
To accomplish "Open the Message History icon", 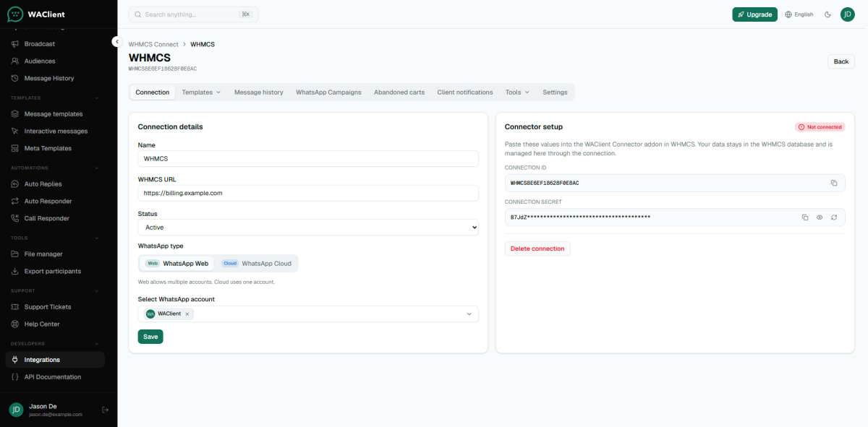I will coord(15,79).
